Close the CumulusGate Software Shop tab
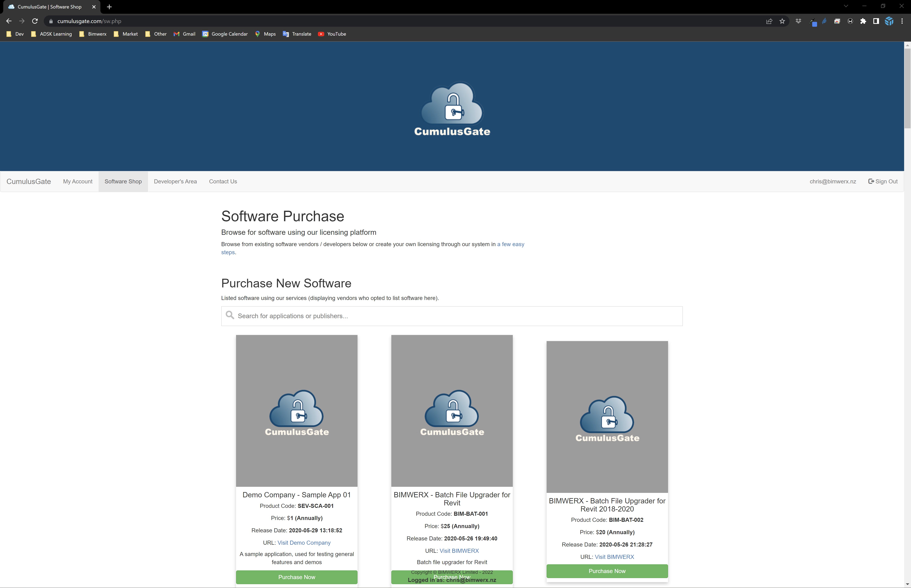The width and height of the screenshot is (911, 588). coord(94,7)
